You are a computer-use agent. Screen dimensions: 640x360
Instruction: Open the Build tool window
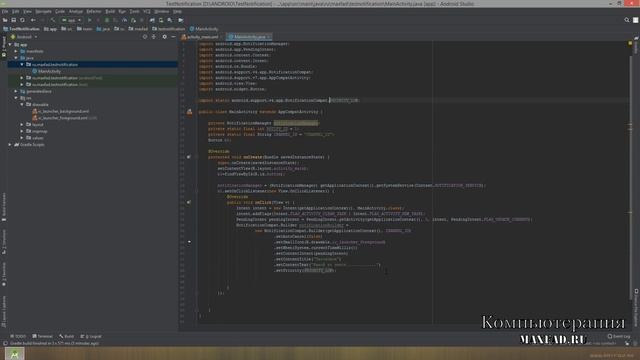pyautogui.click(x=67, y=336)
